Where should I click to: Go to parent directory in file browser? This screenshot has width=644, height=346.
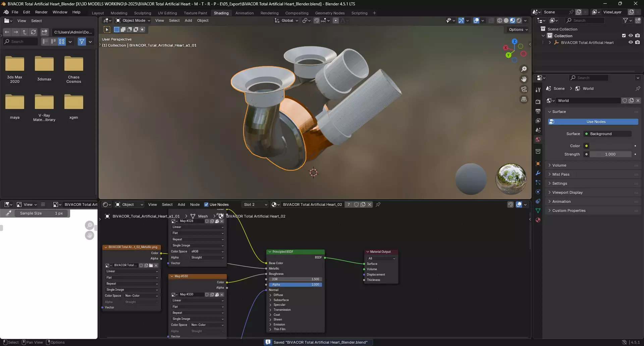(x=24, y=32)
